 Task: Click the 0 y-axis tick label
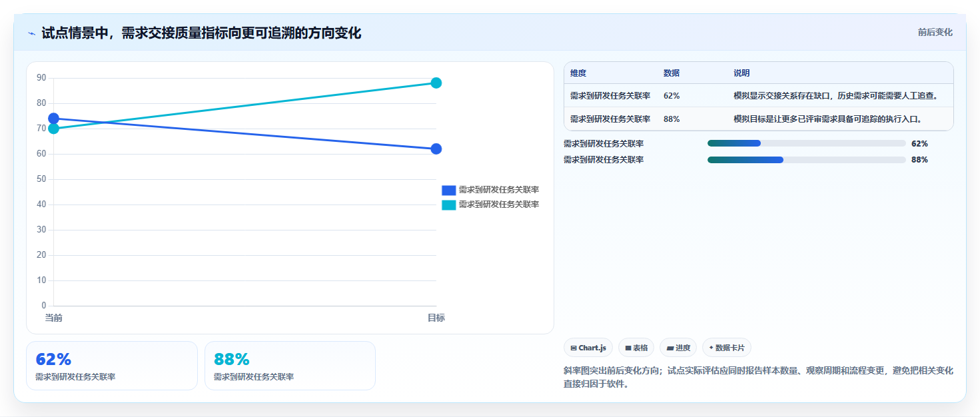coord(44,306)
